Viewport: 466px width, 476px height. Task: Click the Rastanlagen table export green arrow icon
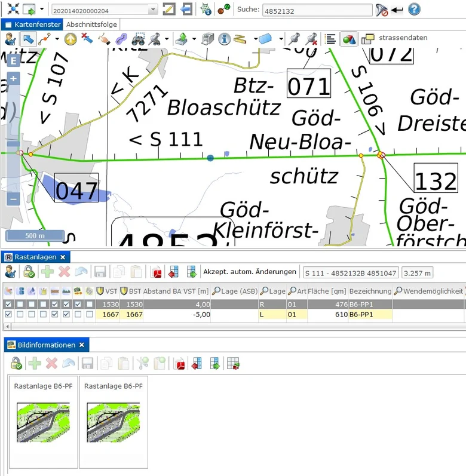click(x=192, y=272)
